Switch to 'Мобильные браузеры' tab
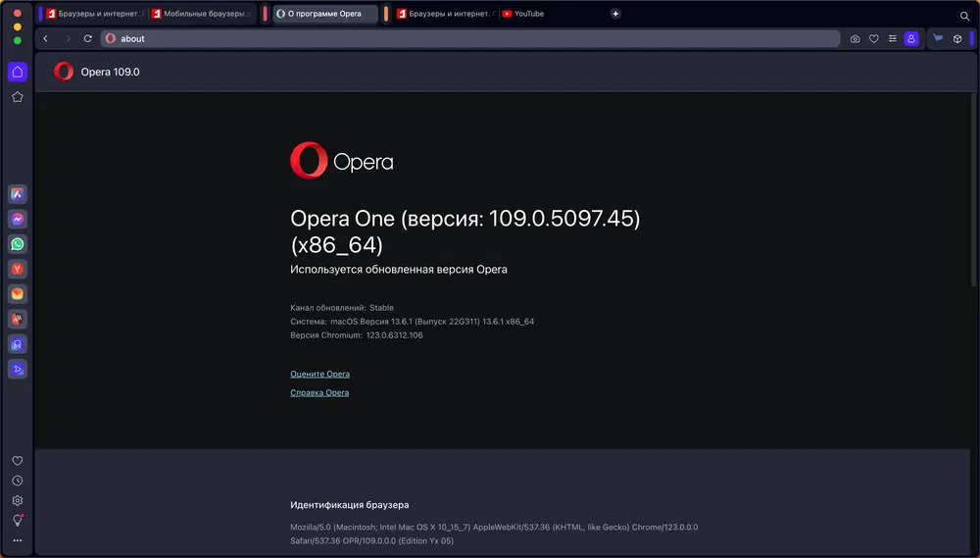 [x=203, y=14]
